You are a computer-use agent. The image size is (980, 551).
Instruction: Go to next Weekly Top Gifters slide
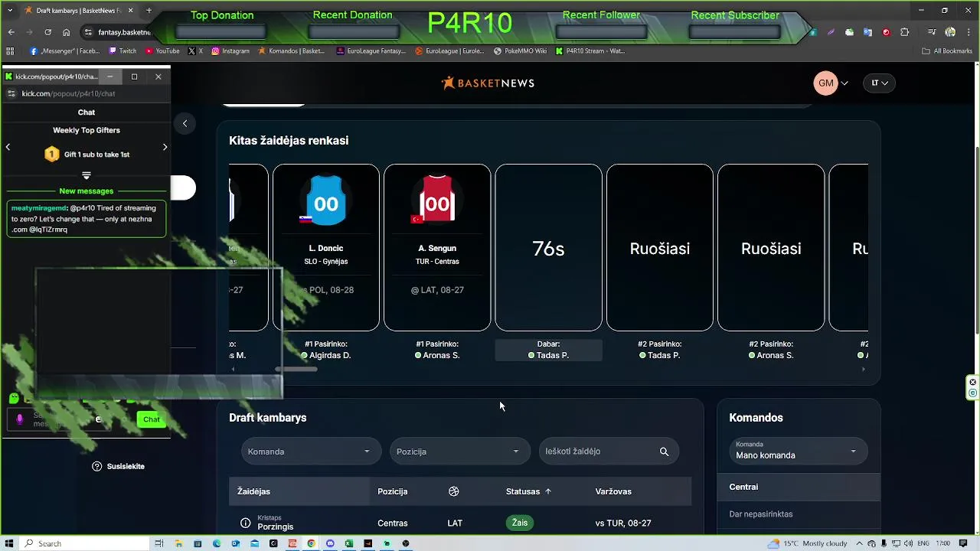click(x=165, y=147)
